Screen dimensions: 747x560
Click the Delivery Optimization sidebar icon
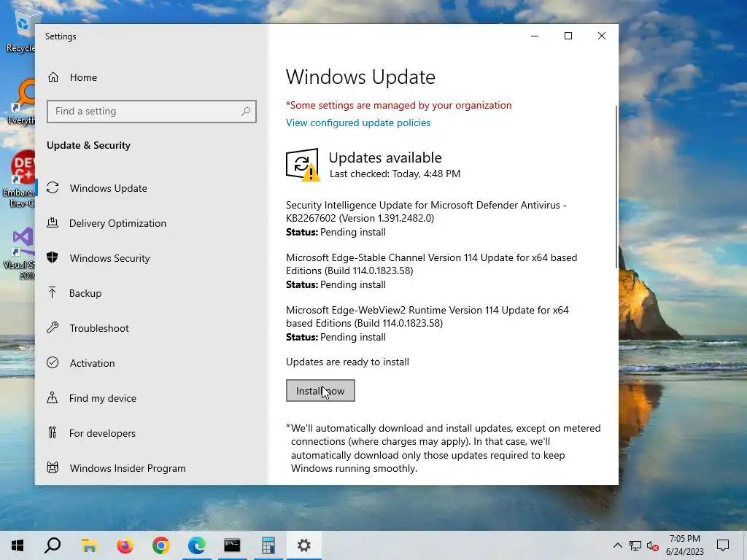tap(53, 223)
